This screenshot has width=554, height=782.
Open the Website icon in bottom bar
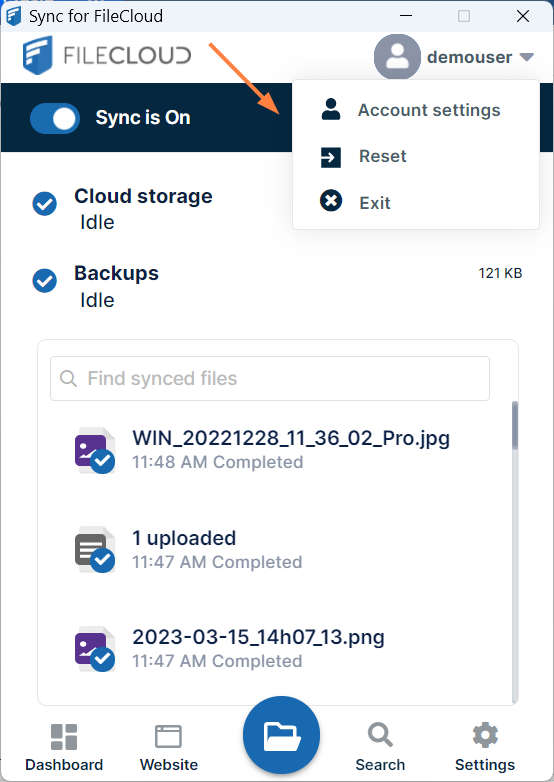click(x=169, y=737)
